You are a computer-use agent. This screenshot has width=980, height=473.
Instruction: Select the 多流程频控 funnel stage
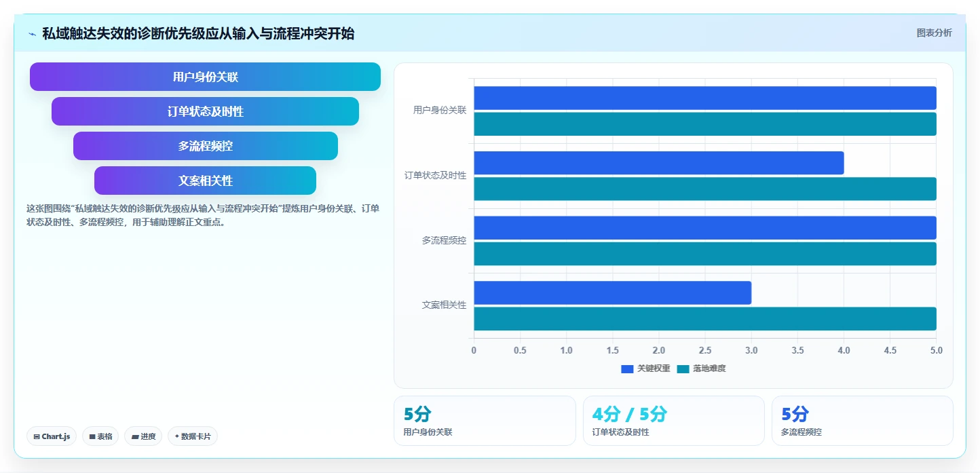205,146
